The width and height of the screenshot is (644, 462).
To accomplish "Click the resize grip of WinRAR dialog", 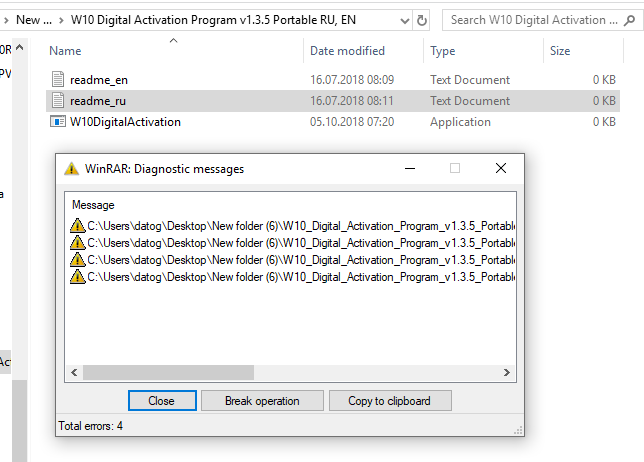I will (x=518, y=430).
